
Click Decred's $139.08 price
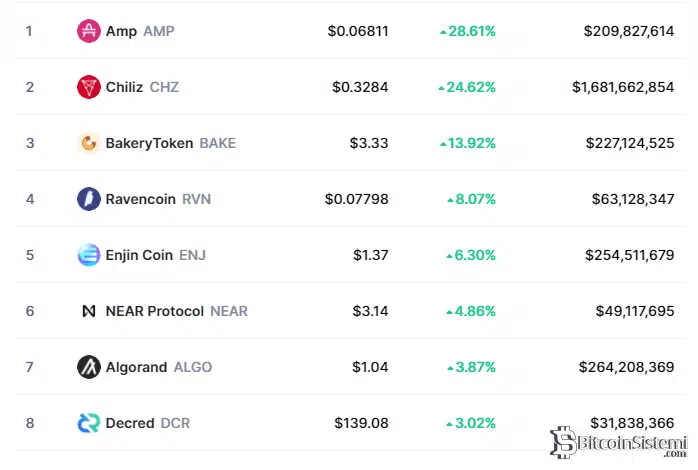[361, 423]
